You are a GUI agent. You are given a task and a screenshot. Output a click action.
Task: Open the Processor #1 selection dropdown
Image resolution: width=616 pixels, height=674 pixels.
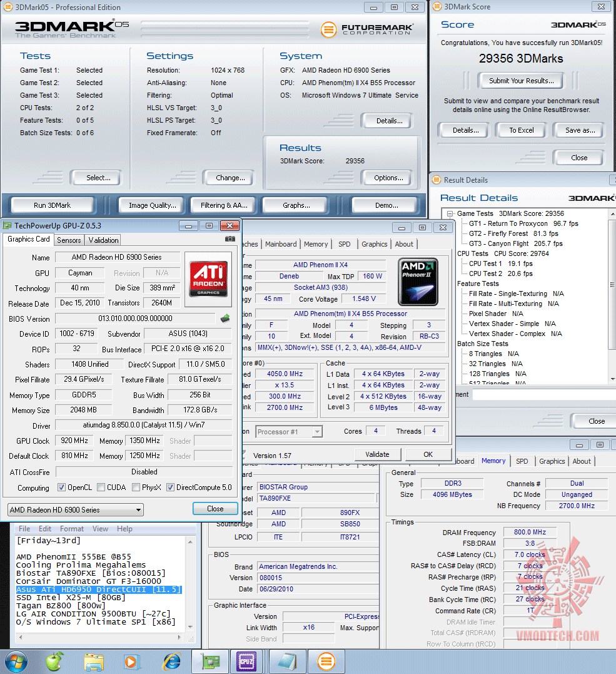pos(289,432)
